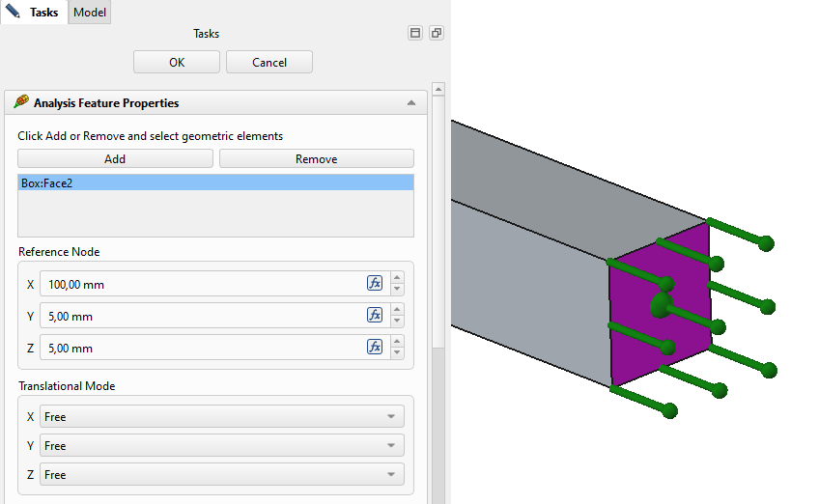Viewport: 819px width, 504px height.
Task: Open Translational Mode X dropdown
Action: pos(221,417)
